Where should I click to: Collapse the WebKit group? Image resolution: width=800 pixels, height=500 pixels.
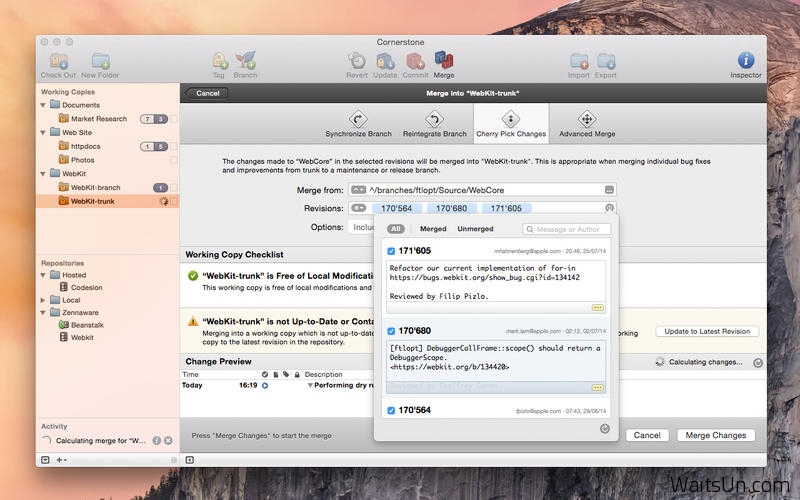pos(43,174)
